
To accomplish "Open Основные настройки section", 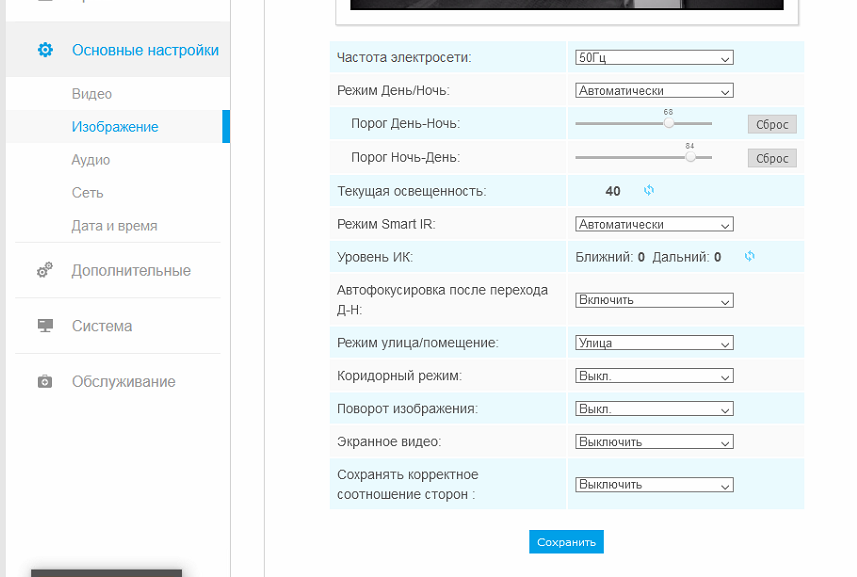I will (118, 50).
